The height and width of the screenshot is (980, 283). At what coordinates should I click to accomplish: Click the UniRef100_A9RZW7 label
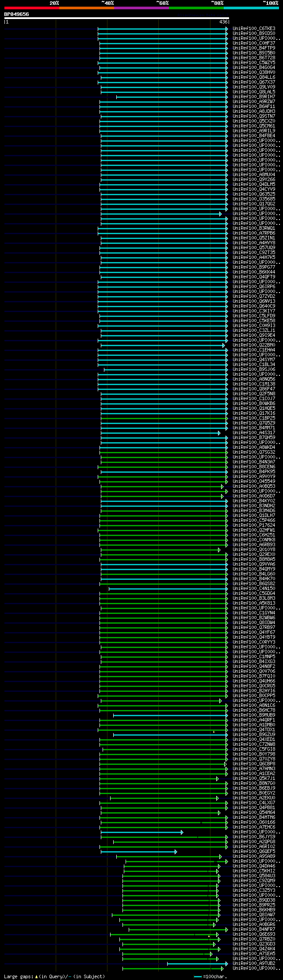pos(254,102)
